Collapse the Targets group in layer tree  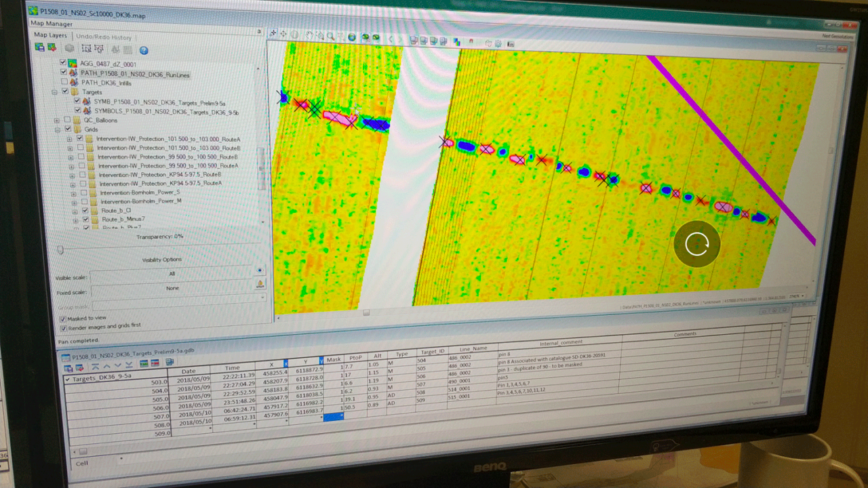[x=54, y=92]
